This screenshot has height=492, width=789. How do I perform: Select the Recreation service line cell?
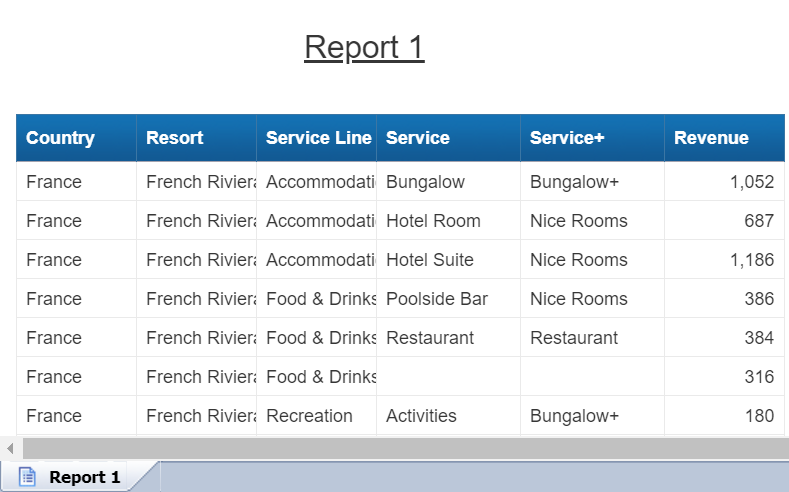309,416
